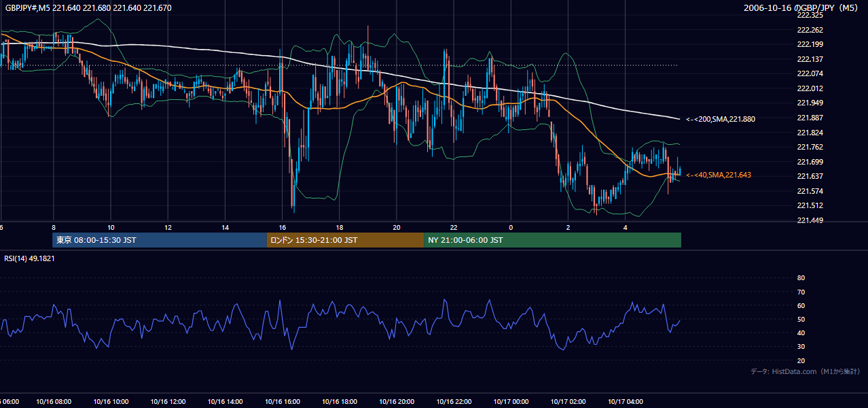Click the 221.887 price axis value
Viewport: 868px width, 408px height.
tap(810, 118)
